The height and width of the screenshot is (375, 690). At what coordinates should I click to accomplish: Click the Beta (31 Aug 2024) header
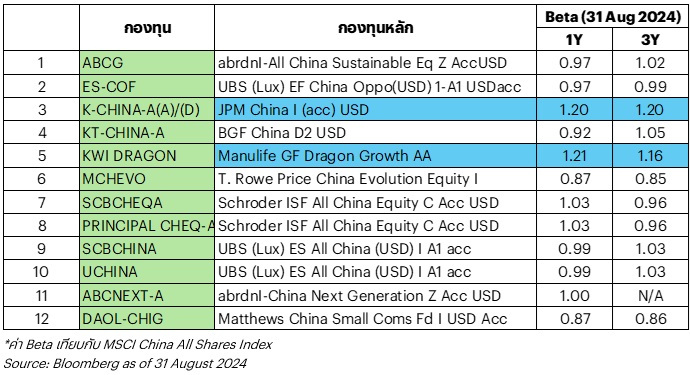613,17
